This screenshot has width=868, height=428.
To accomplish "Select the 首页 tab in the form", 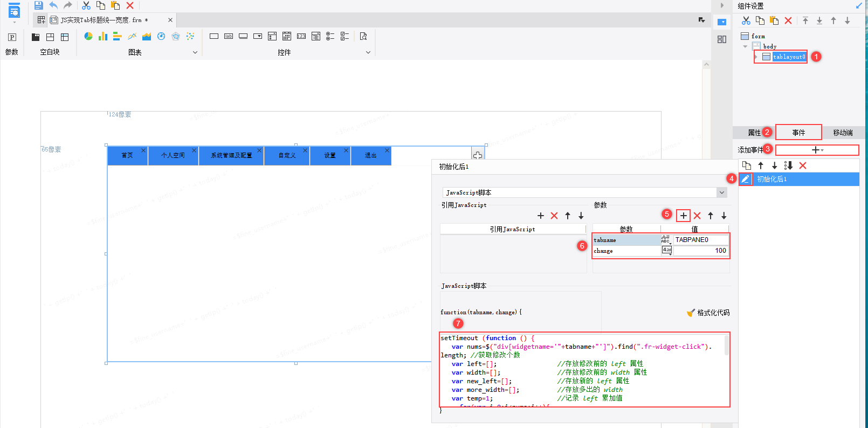I will 127,155.
